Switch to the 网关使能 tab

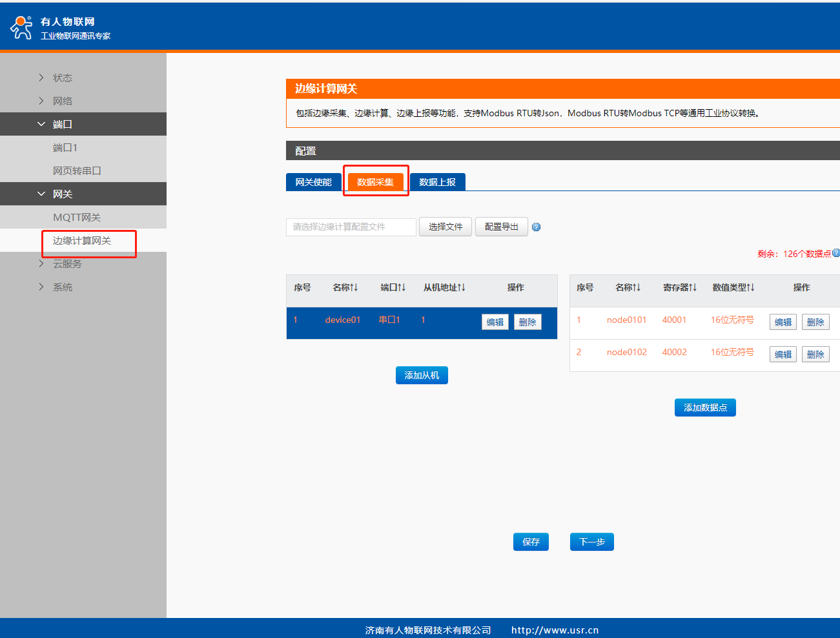pos(313,182)
